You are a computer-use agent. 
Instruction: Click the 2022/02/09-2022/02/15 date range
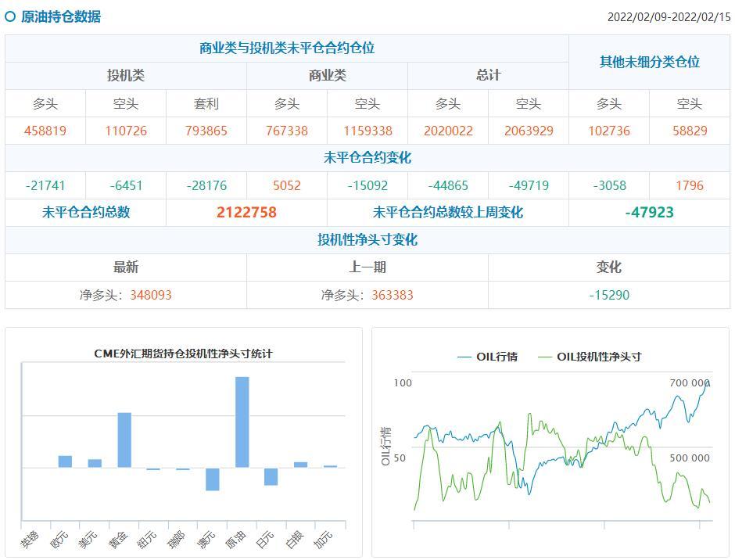[668, 17]
